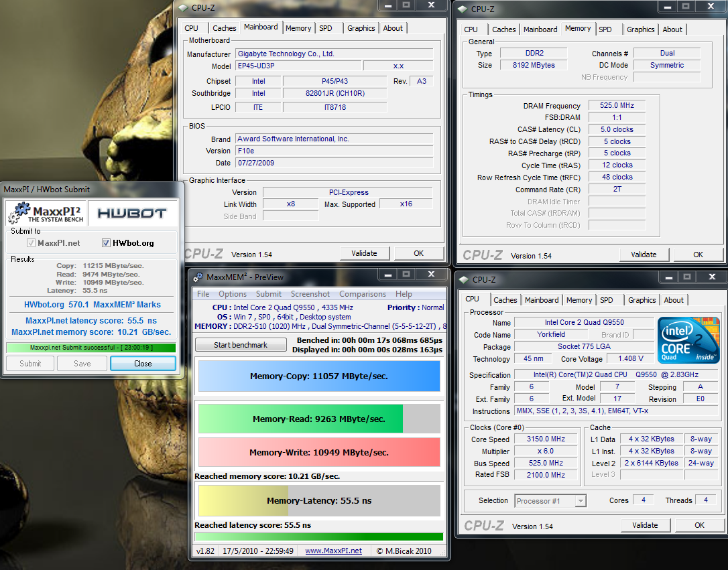
Task: Click the DRAM Frequency 525.0 MHz field
Action: [617, 105]
